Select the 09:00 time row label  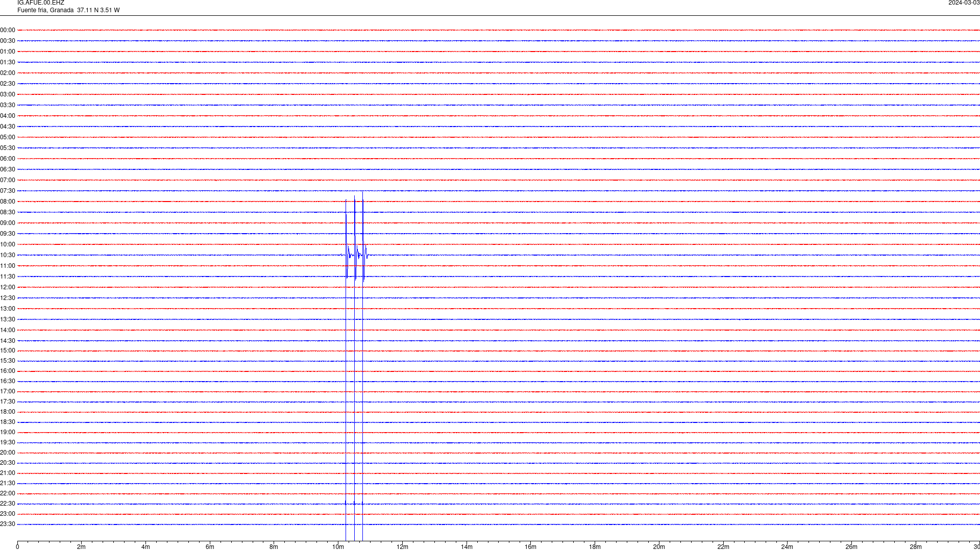click(x=8, y=223)
